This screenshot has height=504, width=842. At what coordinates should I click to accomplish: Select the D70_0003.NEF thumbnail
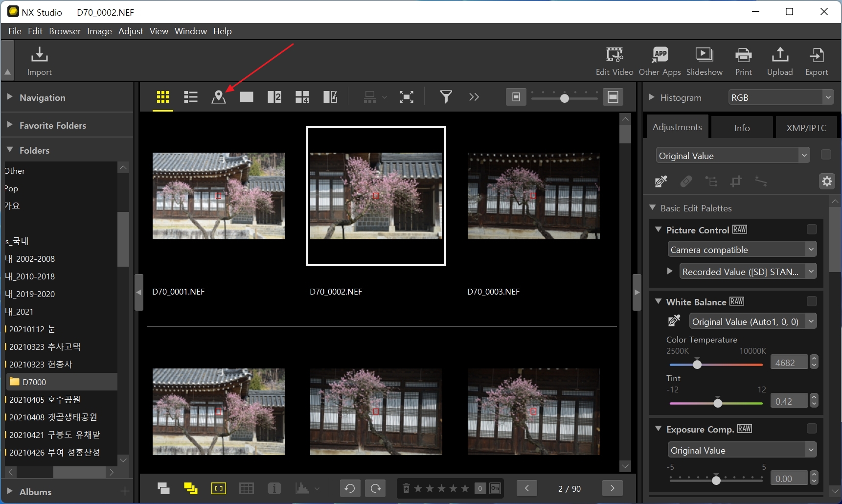pos(533,196)
